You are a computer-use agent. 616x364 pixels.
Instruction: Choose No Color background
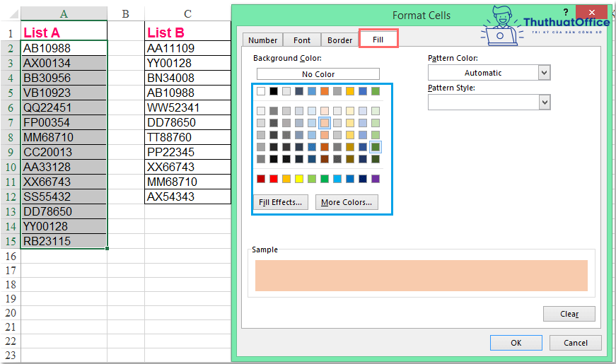pyautogui.click(x=318, y=74)
